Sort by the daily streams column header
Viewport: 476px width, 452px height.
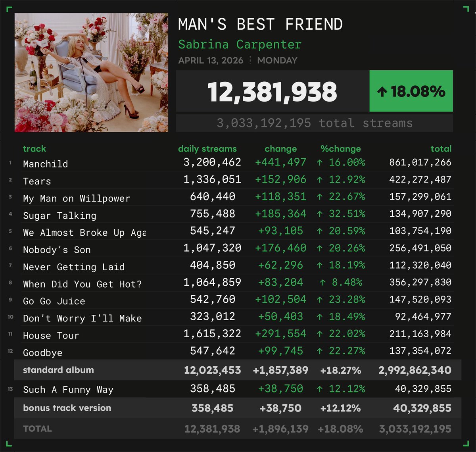point(207,148)
